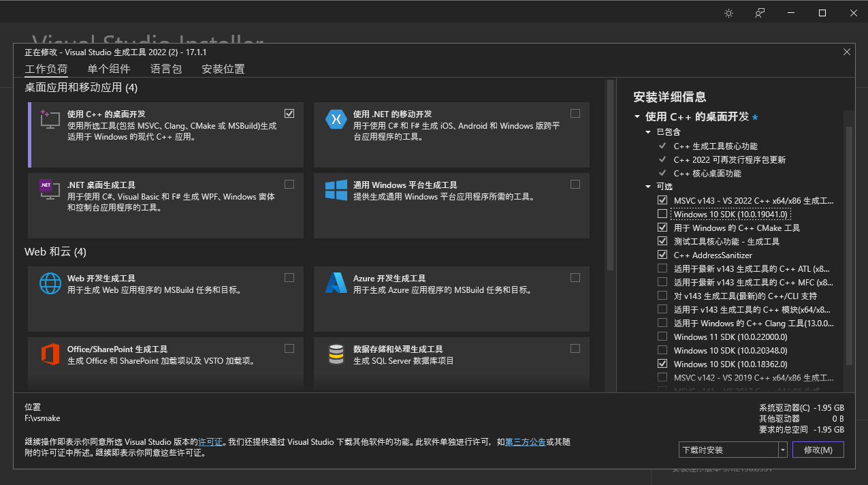Uncheck MSVC v143 VS 2022 build tools option
The height and width of the screenshot is (485, 868).
662,200
